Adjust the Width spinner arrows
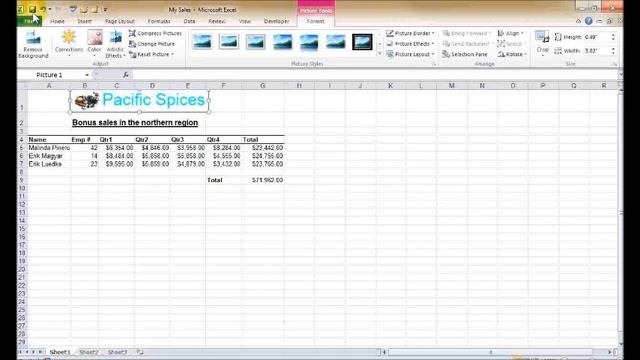This screenshot has width=640, height=360. [613, 51]
